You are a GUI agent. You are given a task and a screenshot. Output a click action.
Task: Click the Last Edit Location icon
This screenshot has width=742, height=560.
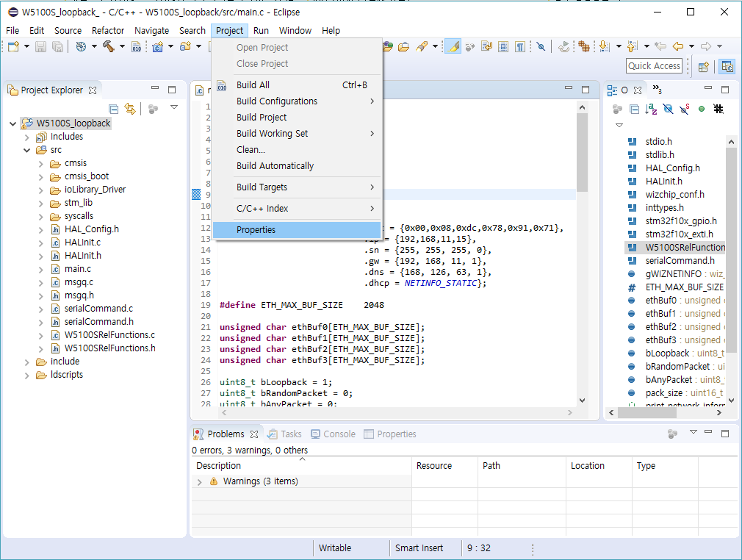click(x=660, y=46)
